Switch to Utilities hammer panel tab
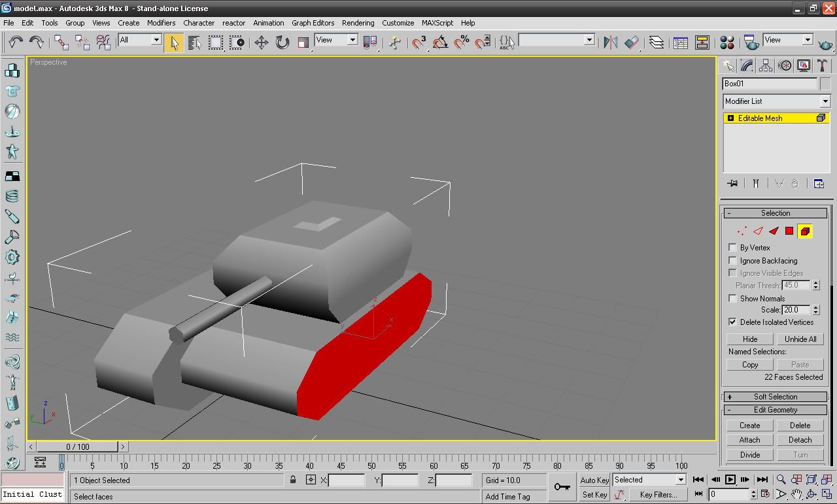Image resolution: width=837 pixels, height=504 pixels. coord(823,65)
